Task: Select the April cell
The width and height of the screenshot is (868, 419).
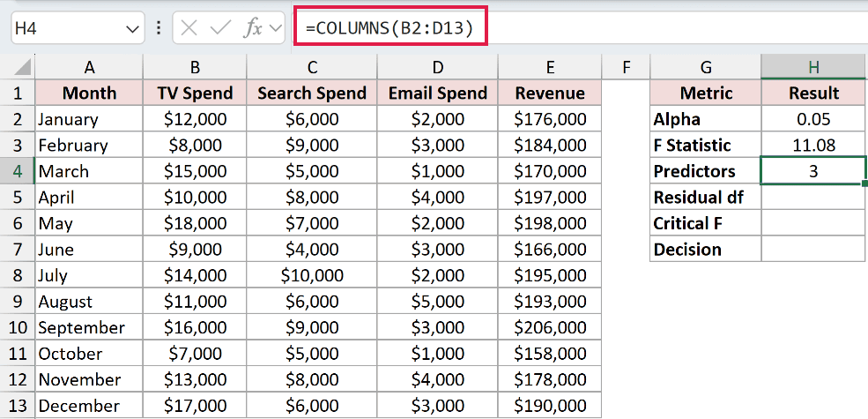Action: point(89,198)
